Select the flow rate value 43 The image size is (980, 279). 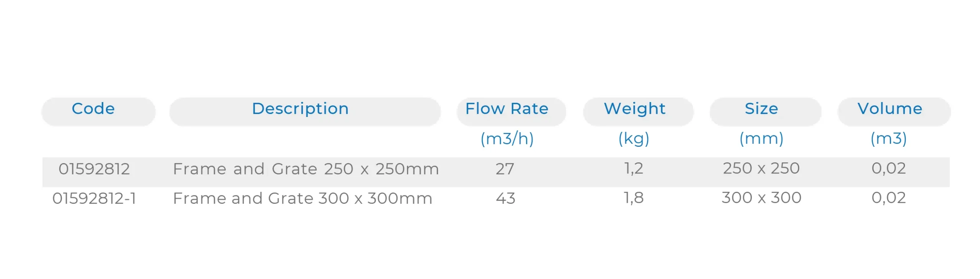506,198
